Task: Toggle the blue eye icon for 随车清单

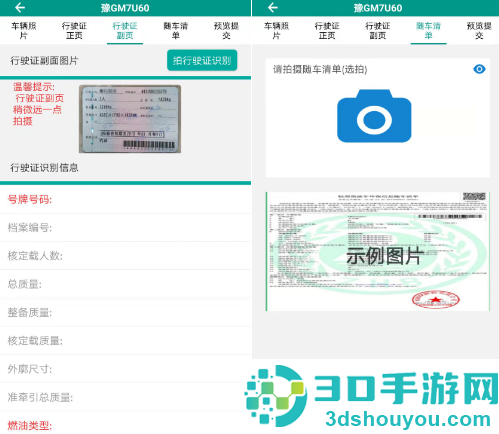Action: click(x=479, y=69)
